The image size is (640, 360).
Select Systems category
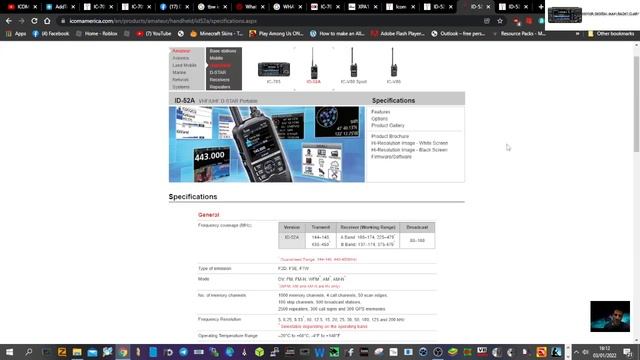[180, 87]
